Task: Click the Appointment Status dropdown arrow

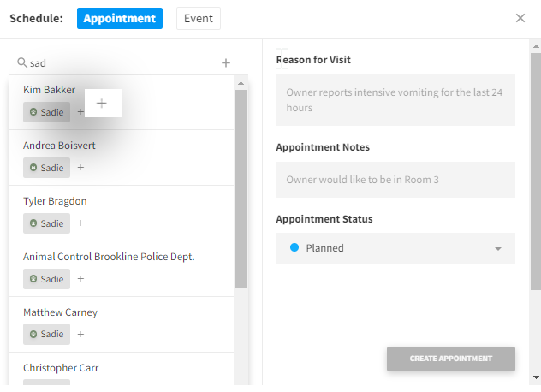Action: 498,249
